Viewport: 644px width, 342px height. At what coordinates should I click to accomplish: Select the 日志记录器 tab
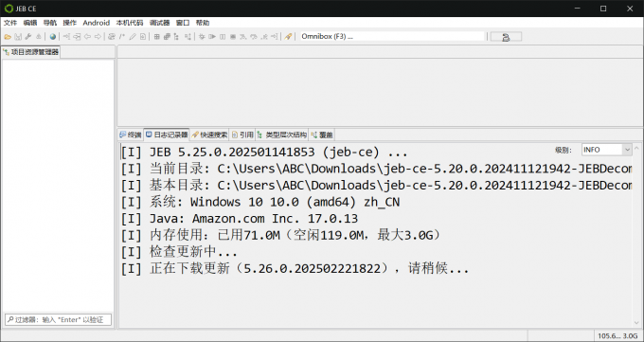167,135
